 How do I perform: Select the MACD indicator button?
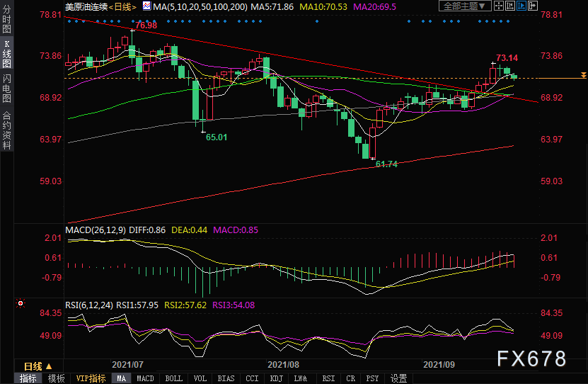[146, 378]
